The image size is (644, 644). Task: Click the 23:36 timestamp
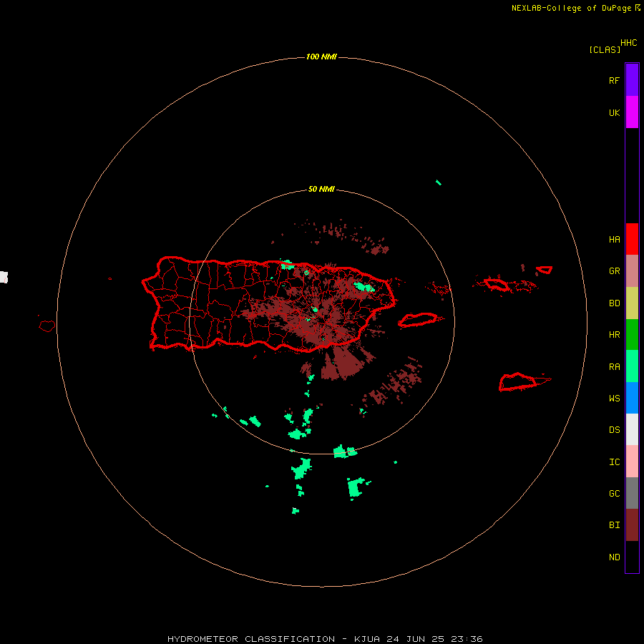(468, 639)
